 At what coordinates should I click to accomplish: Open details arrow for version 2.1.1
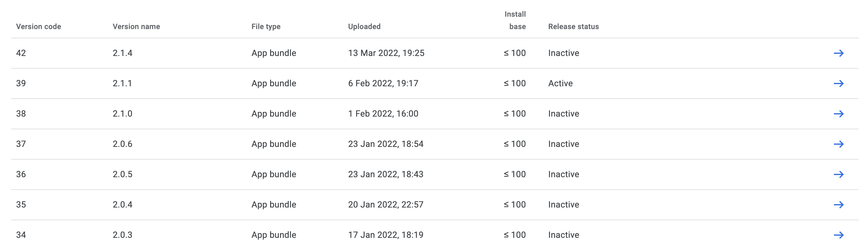(x=838, y=84)
